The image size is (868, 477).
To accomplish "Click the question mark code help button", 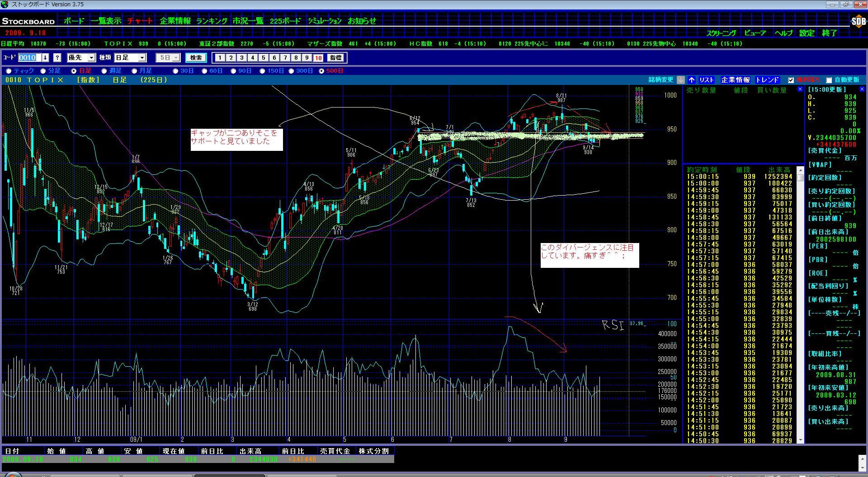I will coord(57,58).
